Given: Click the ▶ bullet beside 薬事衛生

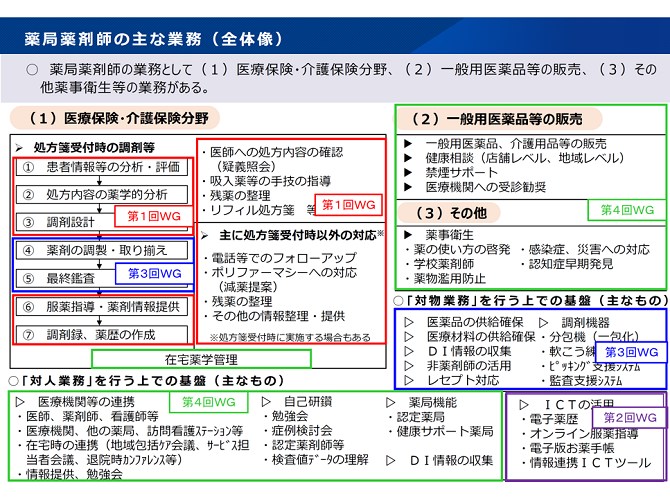Looking at the screenshot, I should click(408, 234).
